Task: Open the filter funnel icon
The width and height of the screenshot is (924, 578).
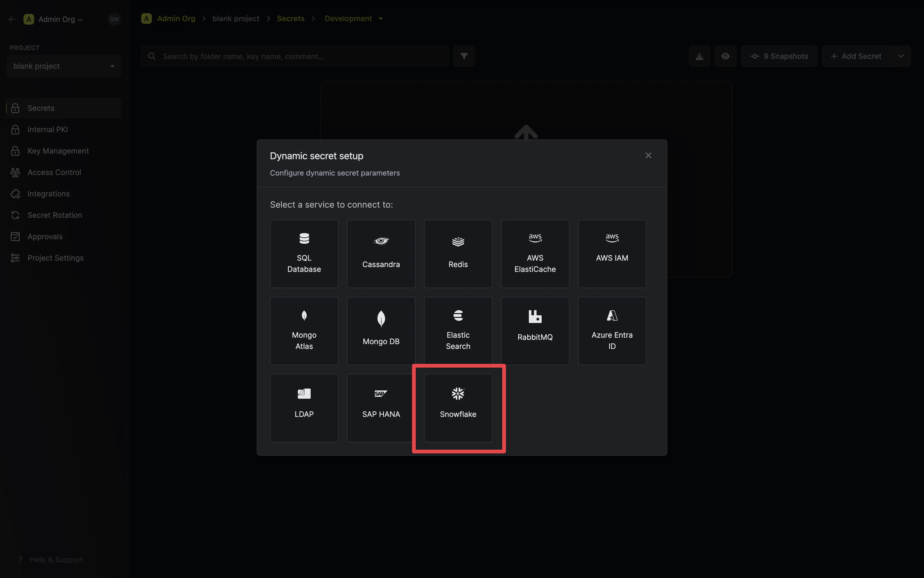Action: click(464, 56)
